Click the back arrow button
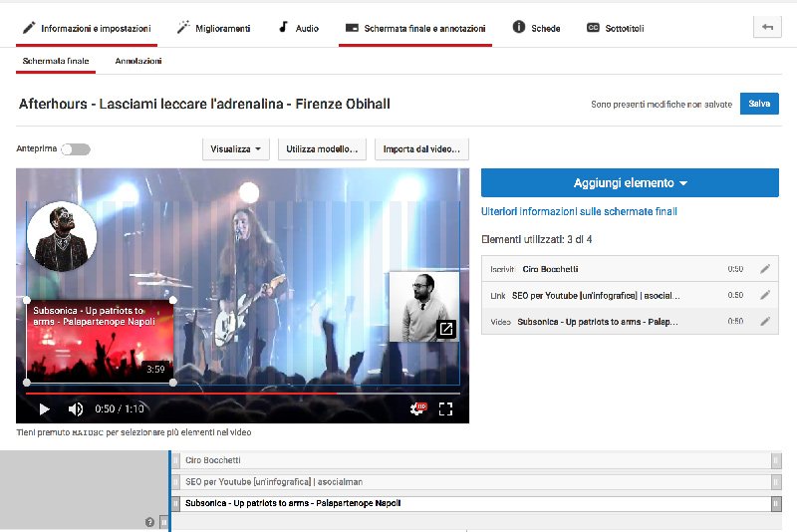This screenshot has height=532, width=797. (x=767, y=27)
